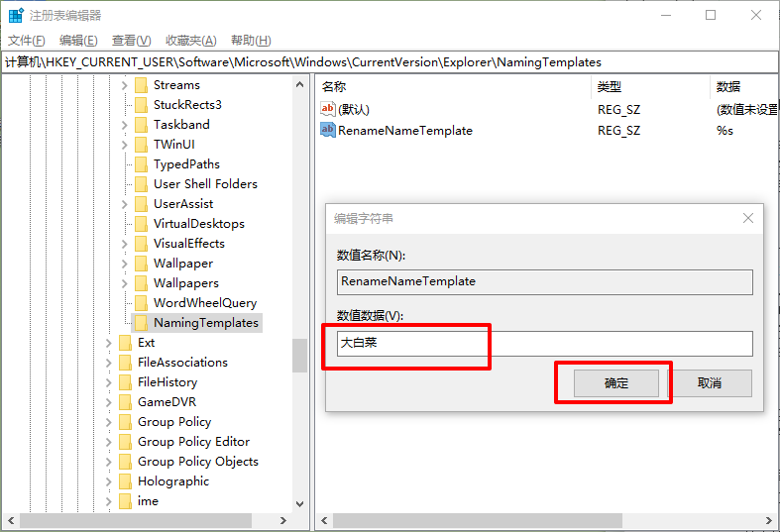Open the 收藏夹(A) menu
This screenshot has height=532, width=780.
point(190,41)
